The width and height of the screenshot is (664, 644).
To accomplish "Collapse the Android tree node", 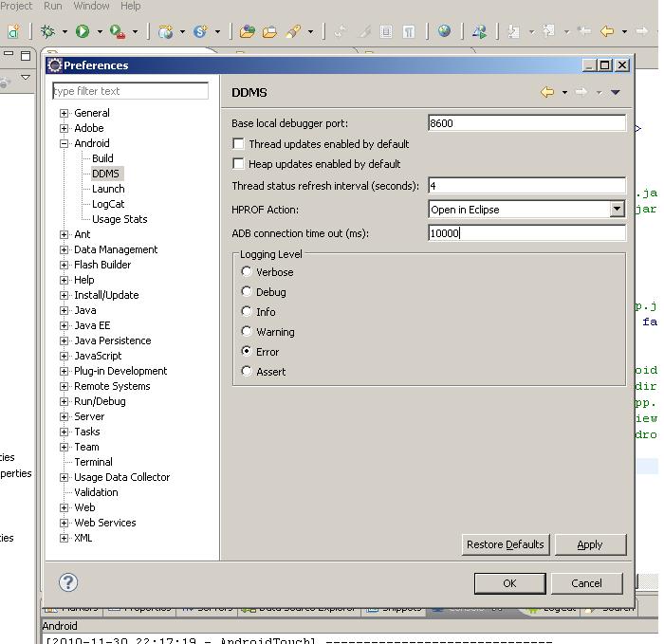I will point(64,143).
